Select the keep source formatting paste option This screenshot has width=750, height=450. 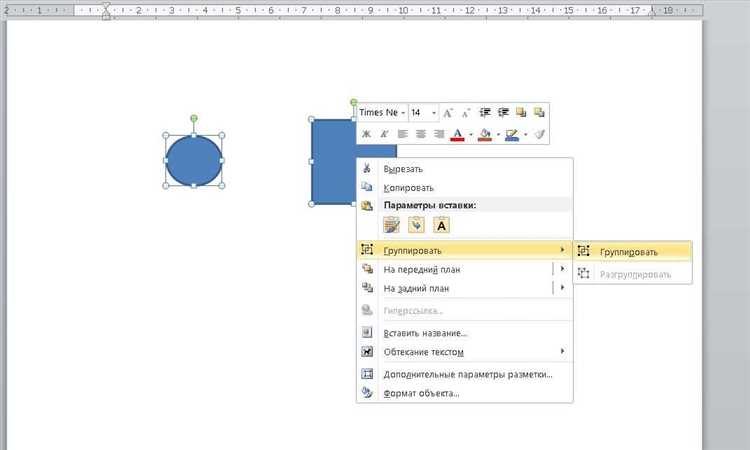point(391,225)
